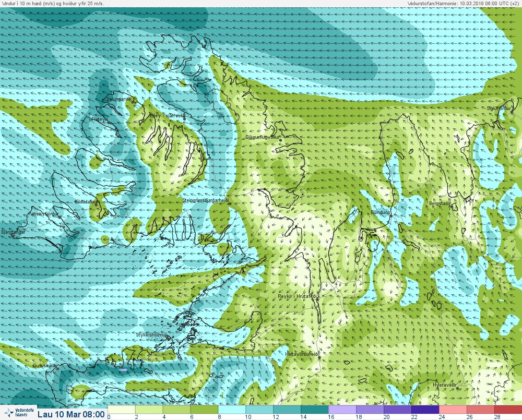Select the Stykkishólmur label
Screen dimensions: 522x420
[x=151, y=334]
